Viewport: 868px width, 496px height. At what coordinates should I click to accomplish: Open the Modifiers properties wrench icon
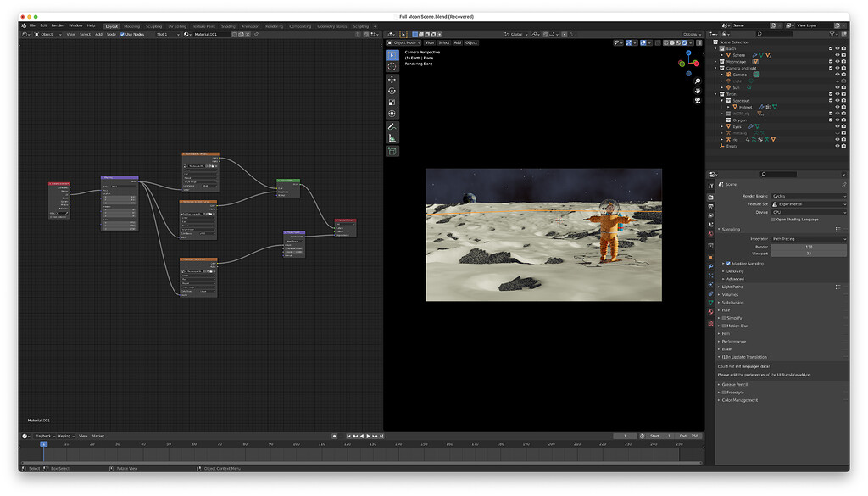(x=711, y=267)
